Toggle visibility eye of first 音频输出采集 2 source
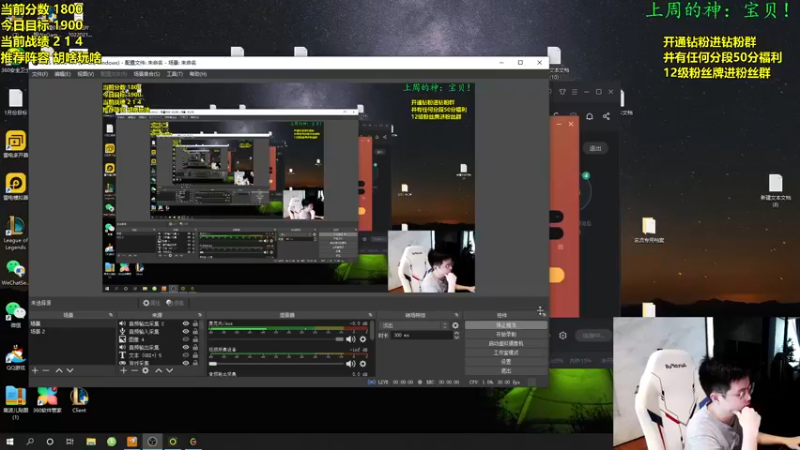Screen dimensions: 800x450 pyautogui.click(x=186, y=323)
